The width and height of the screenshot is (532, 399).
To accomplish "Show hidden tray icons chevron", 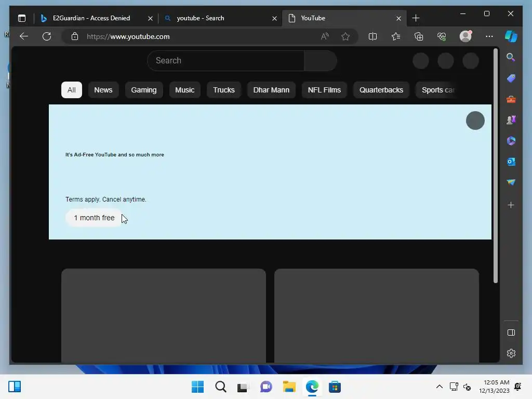I will click(x=440, y=387).
